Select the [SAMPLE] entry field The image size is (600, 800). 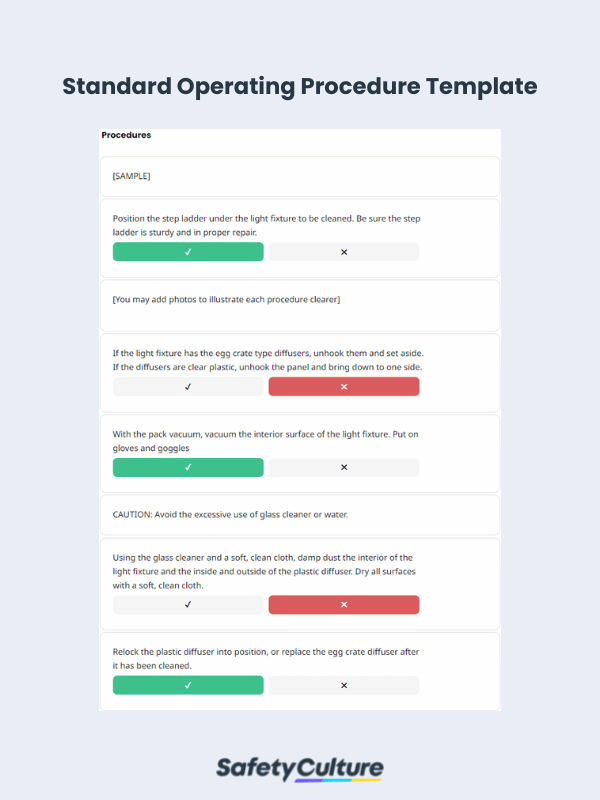coord(299,176)
